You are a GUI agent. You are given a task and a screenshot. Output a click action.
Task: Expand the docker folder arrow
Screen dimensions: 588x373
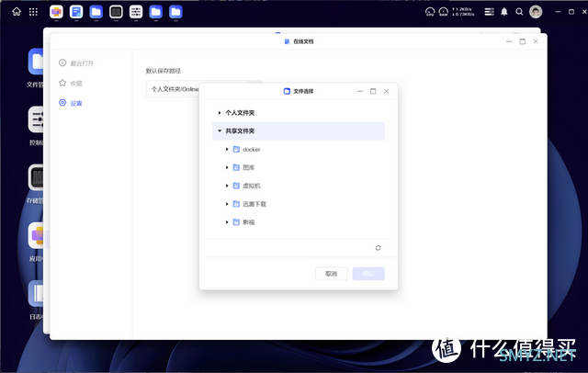tap(227, 149)
